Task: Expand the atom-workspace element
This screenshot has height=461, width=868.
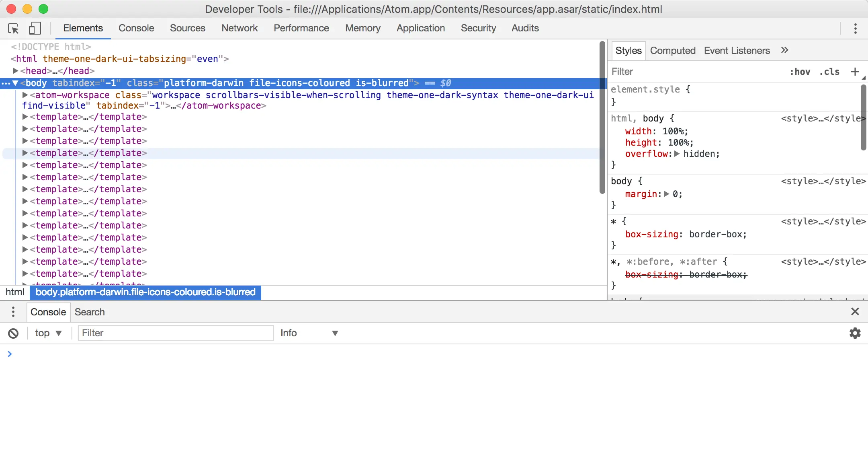Action: click(25, 95)
